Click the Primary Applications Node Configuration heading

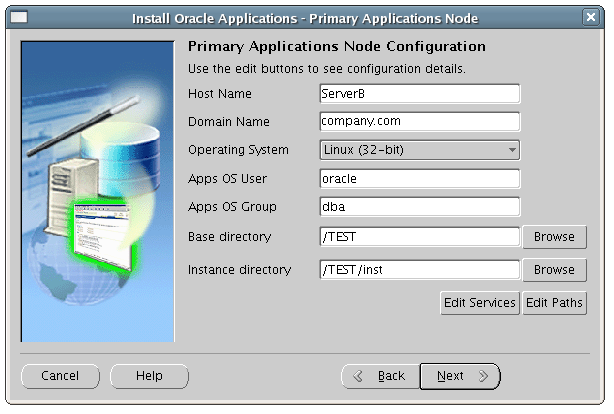point(337,46)
